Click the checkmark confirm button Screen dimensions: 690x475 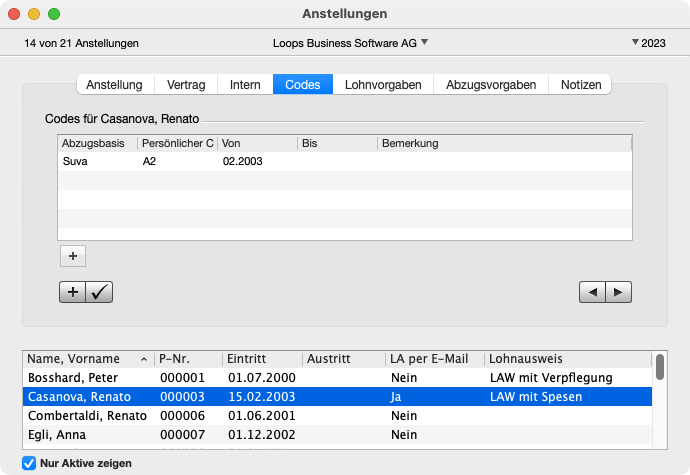(x=100, y=292)
